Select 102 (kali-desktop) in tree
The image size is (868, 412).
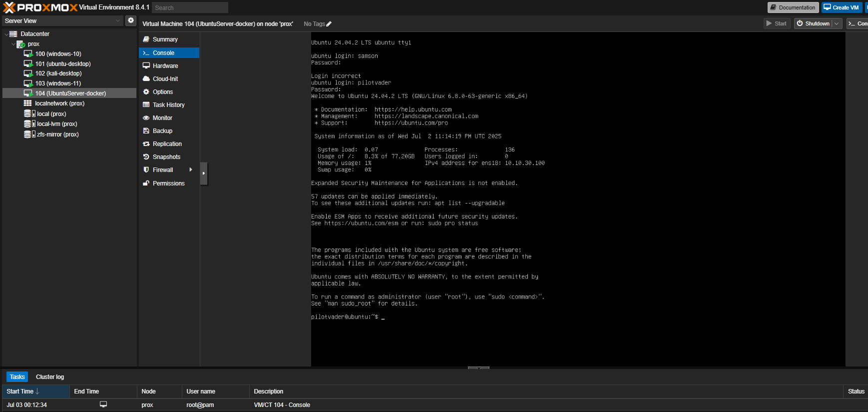click(x=58, y=73)
